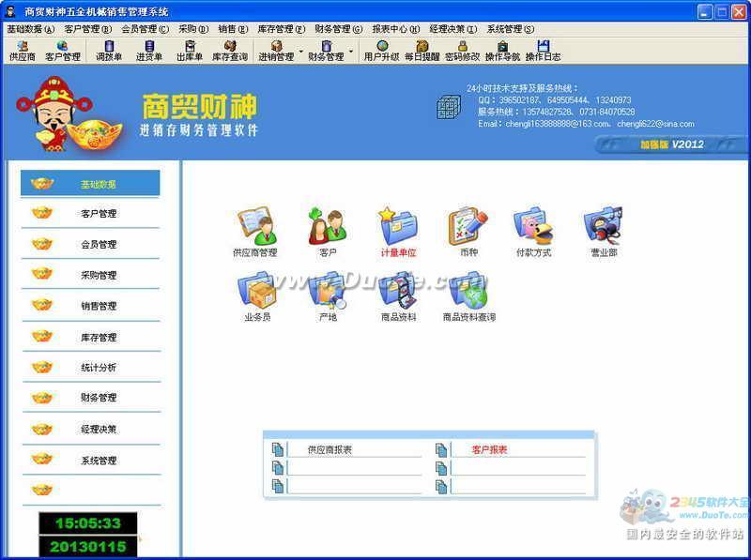The height and width of the screenshot is (560, 751).
Task: Open 操作导航 toolbar icon
Action: 502,51
